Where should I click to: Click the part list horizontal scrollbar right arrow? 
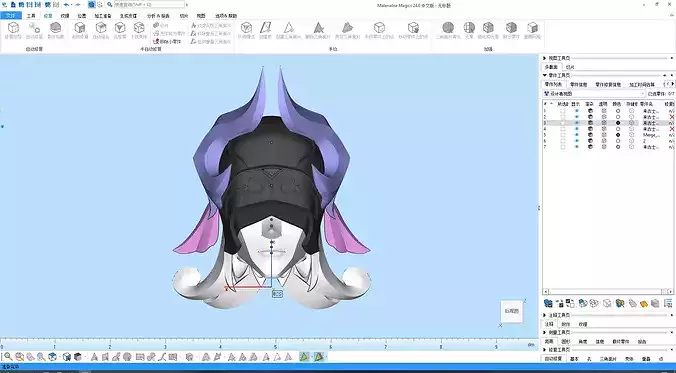(x=671, y=292)
